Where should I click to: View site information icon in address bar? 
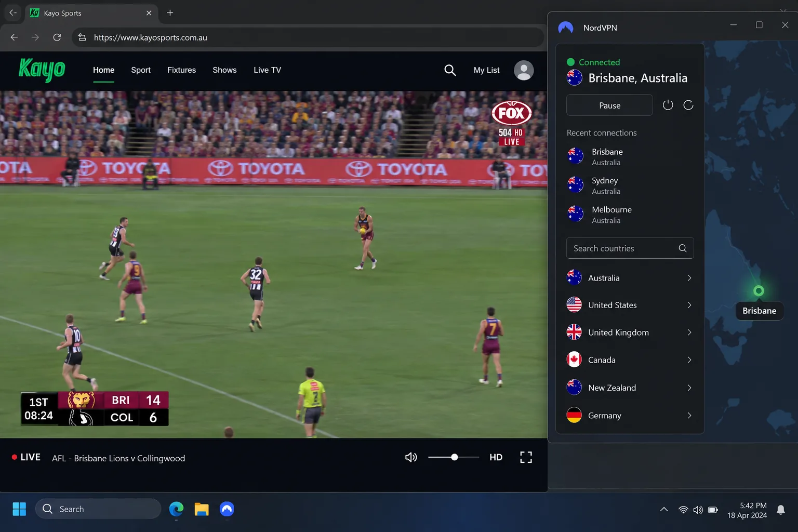click(82, 37)
